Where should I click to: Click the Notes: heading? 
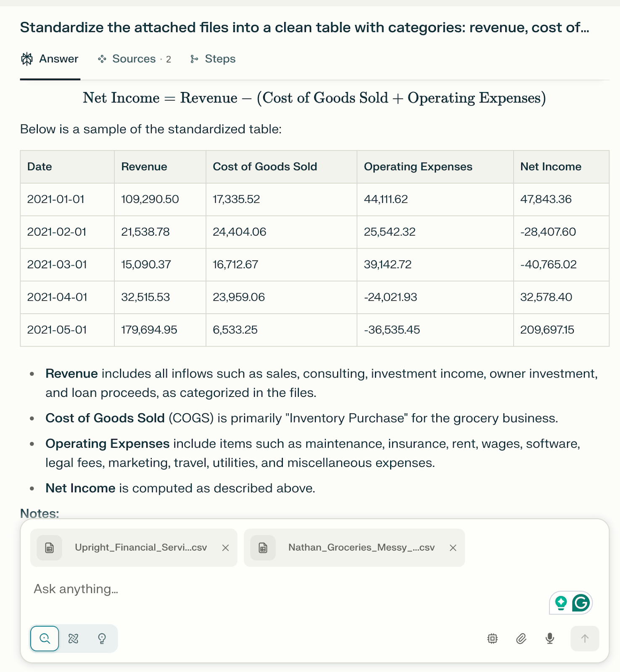tap(40, 513)
